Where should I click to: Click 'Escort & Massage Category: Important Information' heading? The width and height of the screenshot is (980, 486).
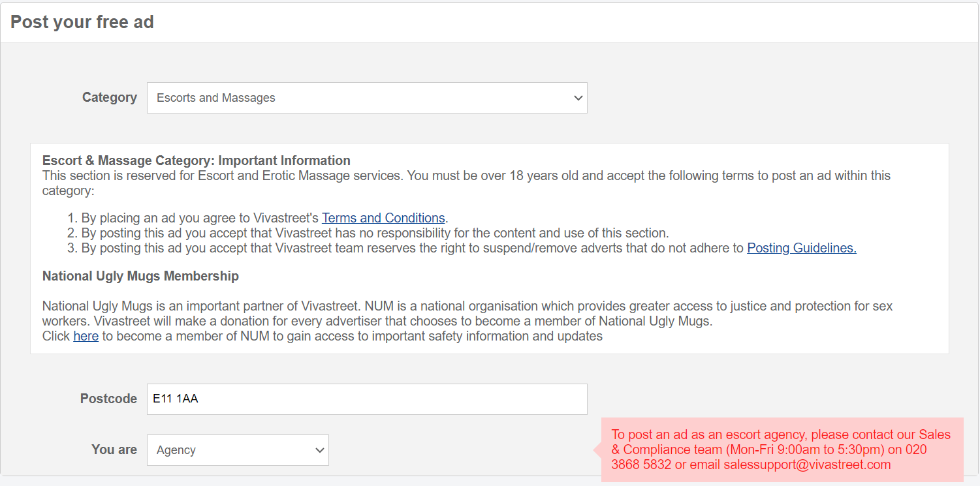coord(197,160)
